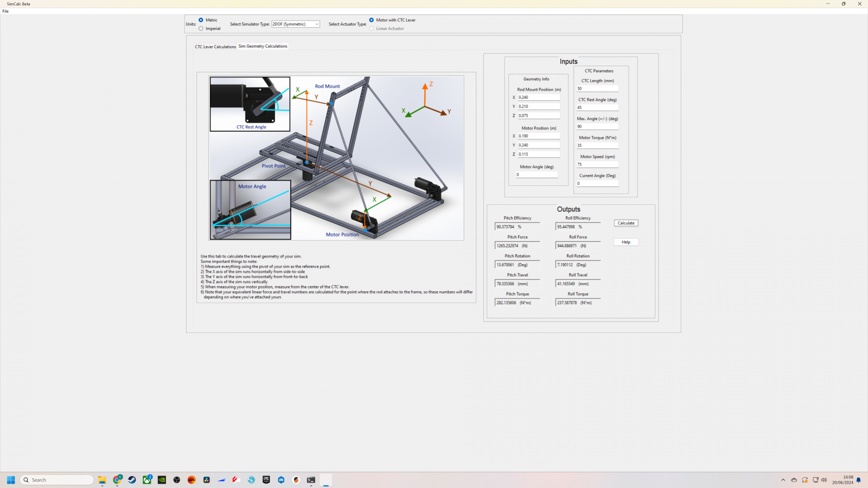Screen dimensions: 868x488
Task: Click the taskbar Search box
Action: (57, 480)
